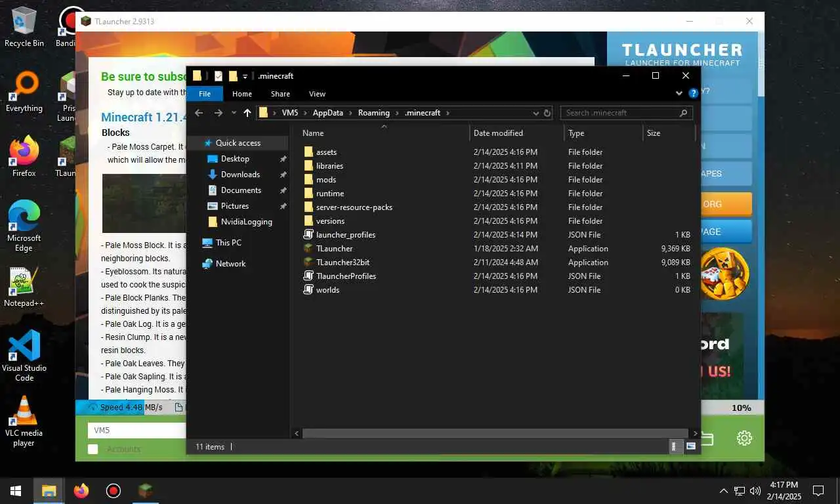The height and width of the screenshot is (504, 840).
Task: Open NvidiaLogging in navigation pane
Action: coord(246,222)
